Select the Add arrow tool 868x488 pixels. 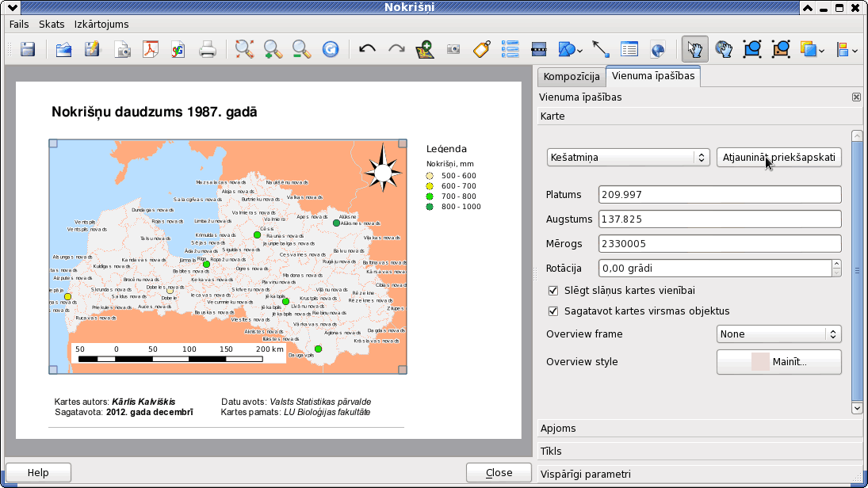pos(601,49)
